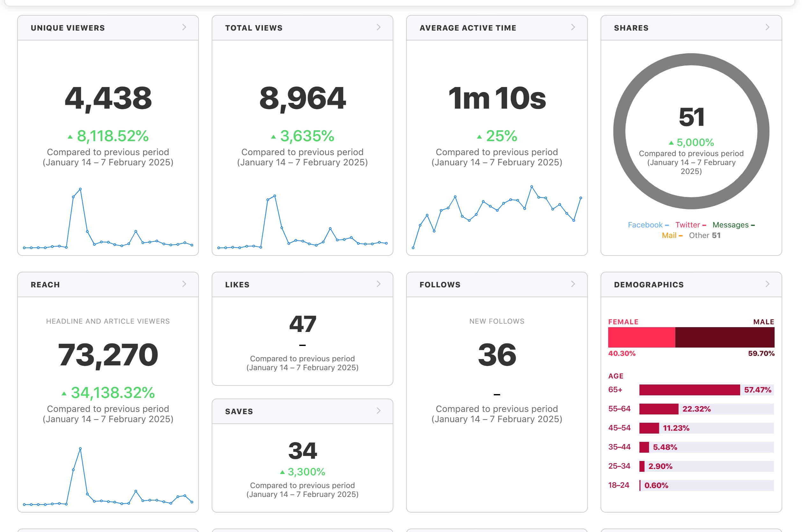The height and width of the screenshot is (532, 802).
Task: Open Follows details chevron
Action: pos(573,284)
